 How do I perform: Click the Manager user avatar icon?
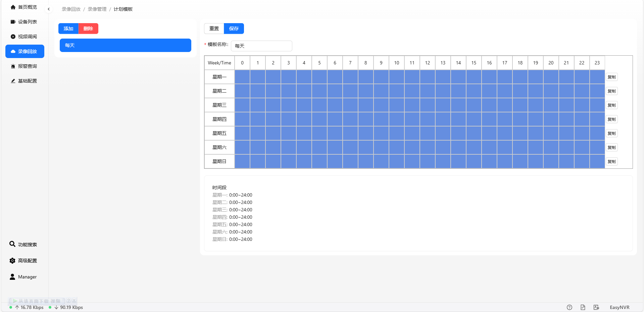pos(12,277)
